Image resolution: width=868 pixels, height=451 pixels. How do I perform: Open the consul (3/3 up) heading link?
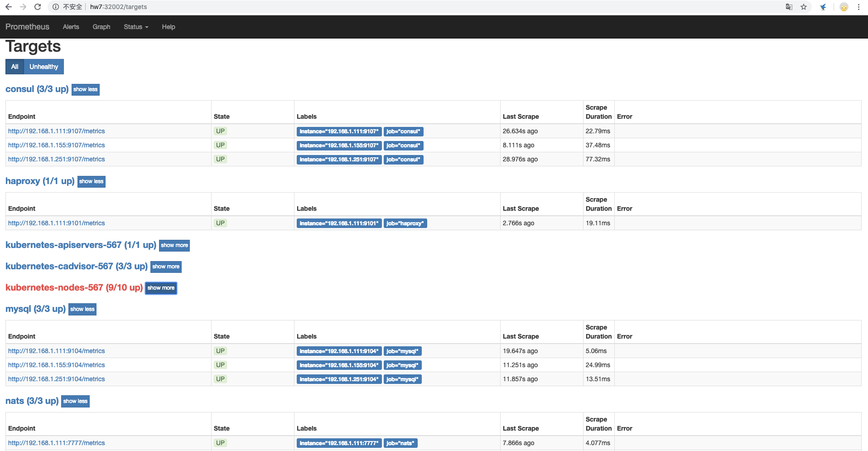pyautogui.click(x=37, y=89)
